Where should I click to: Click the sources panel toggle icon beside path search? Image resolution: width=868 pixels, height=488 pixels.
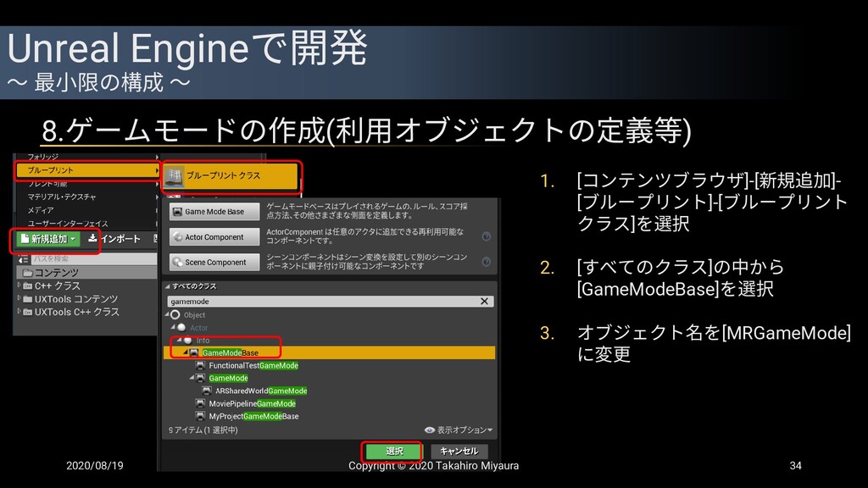pos(23,259)
